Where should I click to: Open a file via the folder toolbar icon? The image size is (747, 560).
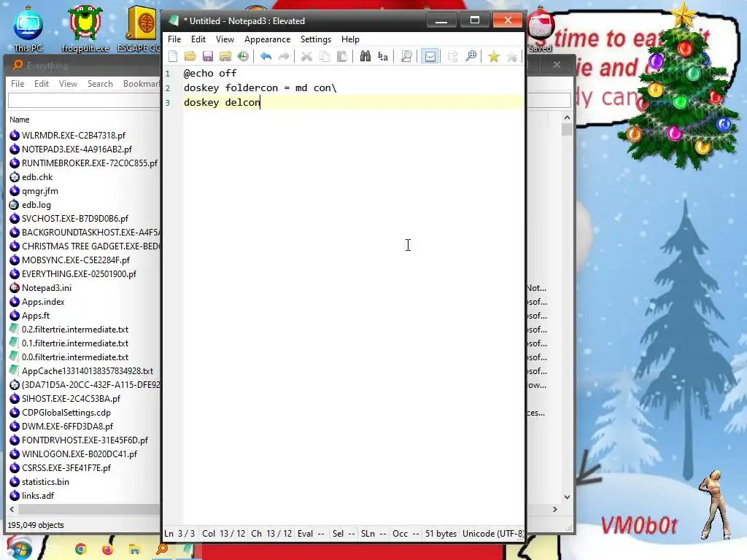190,56
